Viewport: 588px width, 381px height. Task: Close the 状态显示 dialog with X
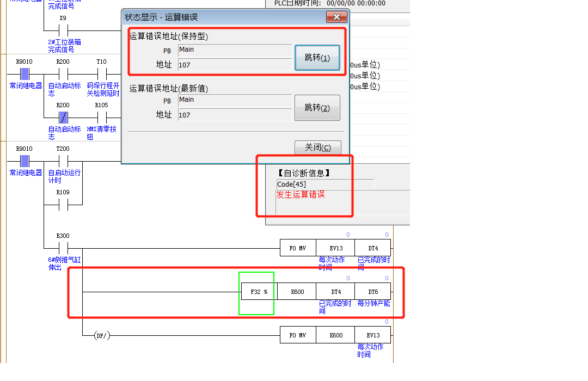click(x=336, y=17)
